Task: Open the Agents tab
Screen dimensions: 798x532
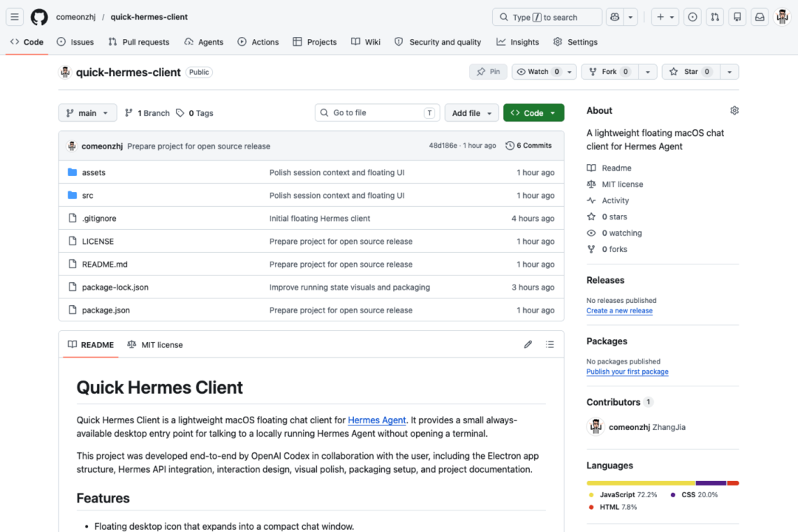Action: (204, 41)
